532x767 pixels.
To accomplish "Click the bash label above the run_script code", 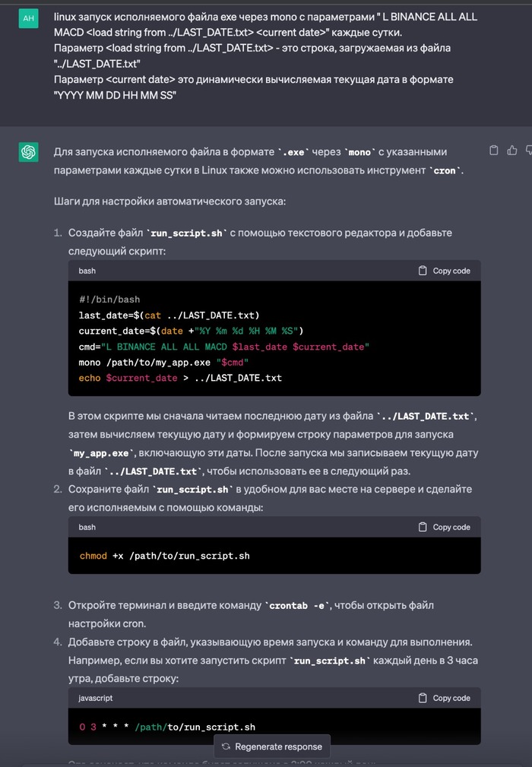I will [x=87, y=271].
